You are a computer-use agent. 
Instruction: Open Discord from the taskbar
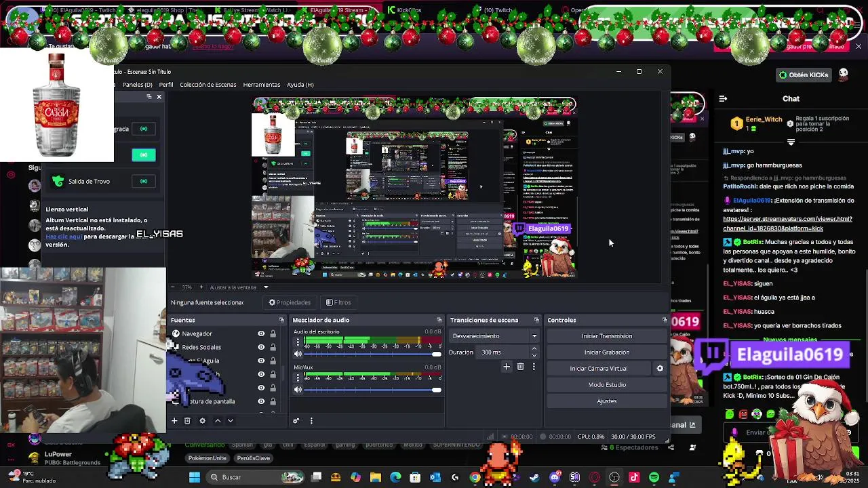(x=555, y=477)
